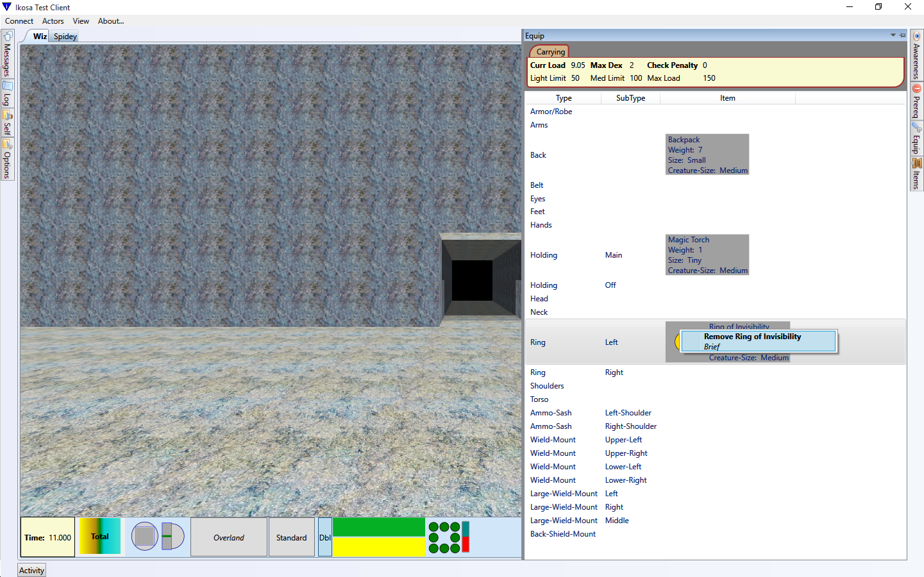Click the Total gradient swatch
The width and height of the screenshot is (924, 577).
(x=100, y=537)
